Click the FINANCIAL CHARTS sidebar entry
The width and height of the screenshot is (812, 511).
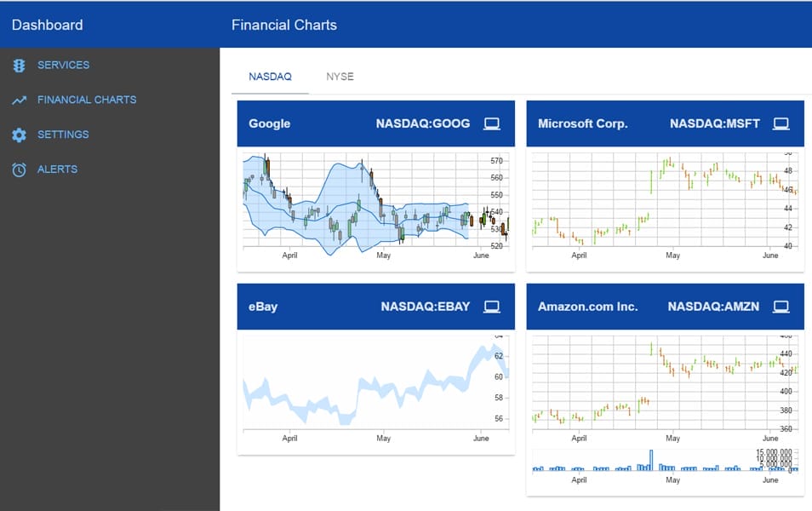86,100
